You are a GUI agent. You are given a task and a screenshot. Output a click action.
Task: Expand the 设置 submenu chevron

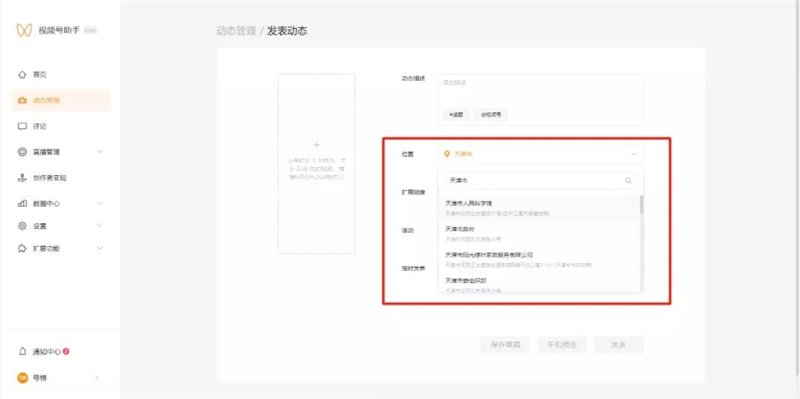point(99,226)
